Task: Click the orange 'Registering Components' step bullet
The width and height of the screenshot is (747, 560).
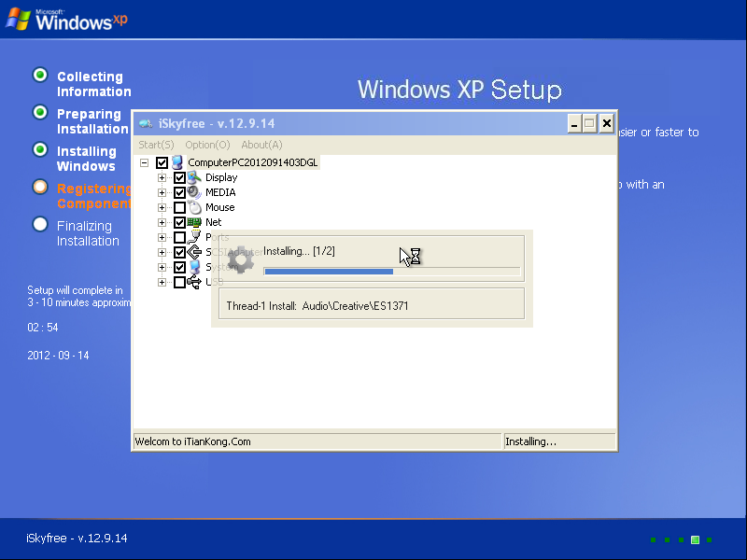Action: (x=40, y=187)
